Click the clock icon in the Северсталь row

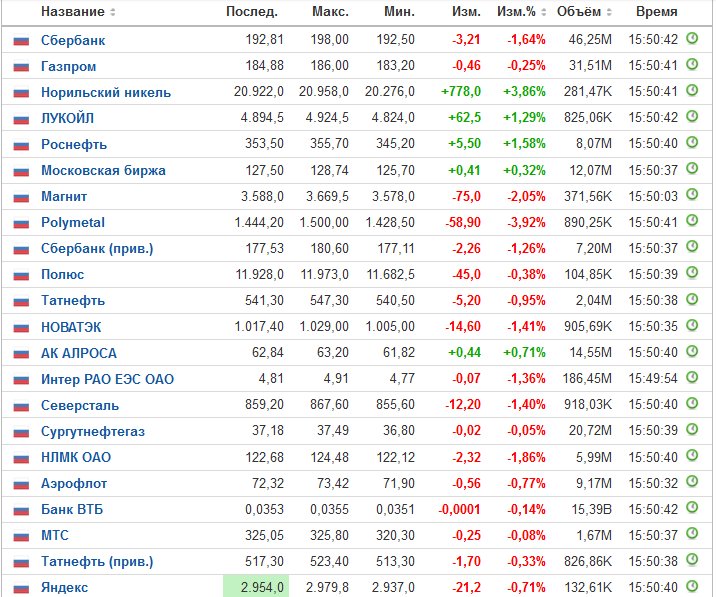[x=692, y=404]
